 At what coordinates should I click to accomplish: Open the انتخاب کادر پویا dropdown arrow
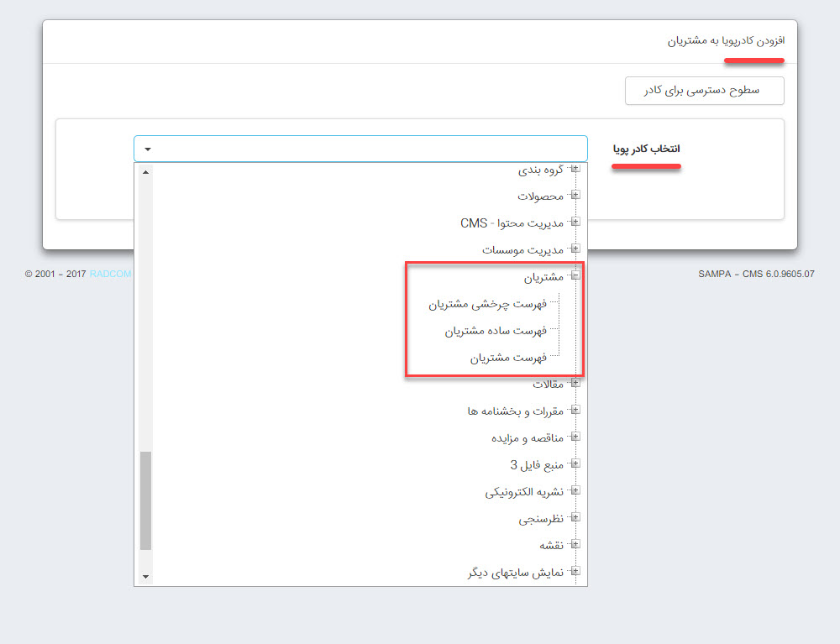tap(146, 148)
